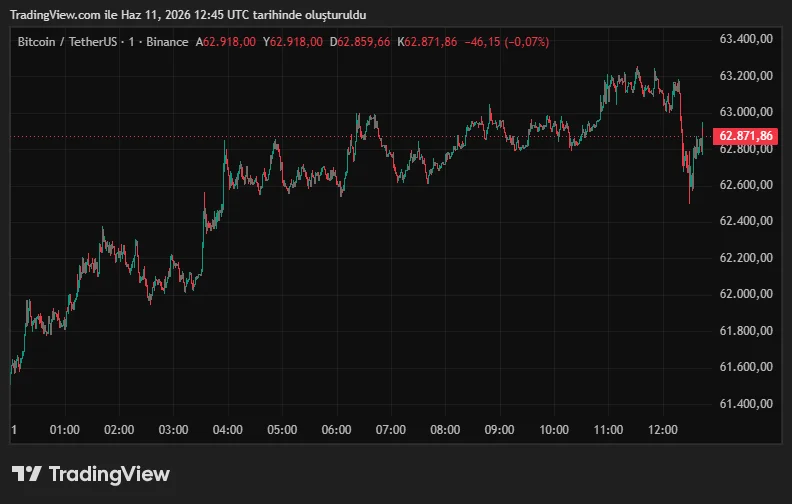This screenshot has height=504, width=792.
Task: Click the 61.600,00 price axis label
Action: tap(746, 367)
